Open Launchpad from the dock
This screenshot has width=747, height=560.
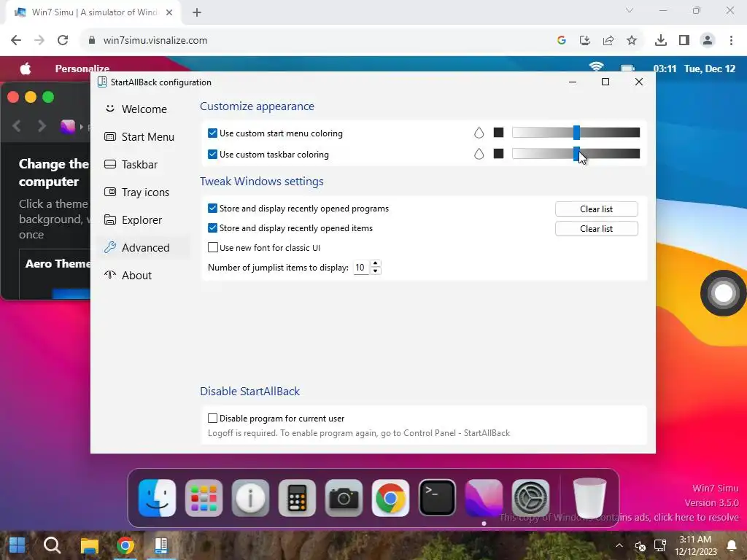click(x=204, y=498)
